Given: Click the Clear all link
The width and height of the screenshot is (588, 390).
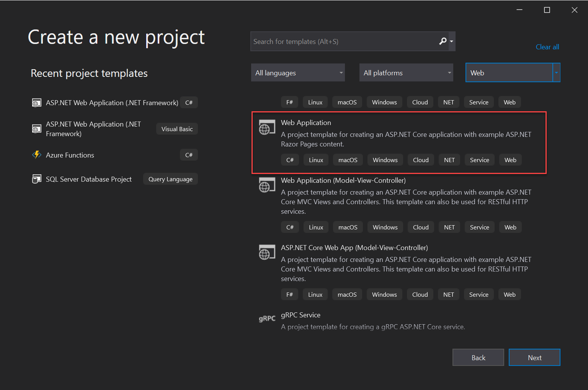Looking at the screenshot, I should [547, 47].
